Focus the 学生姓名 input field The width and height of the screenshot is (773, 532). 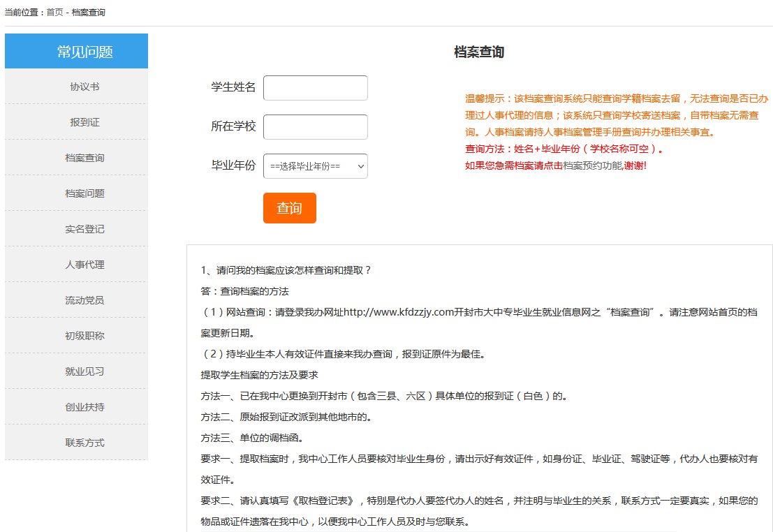click(315, 88)
